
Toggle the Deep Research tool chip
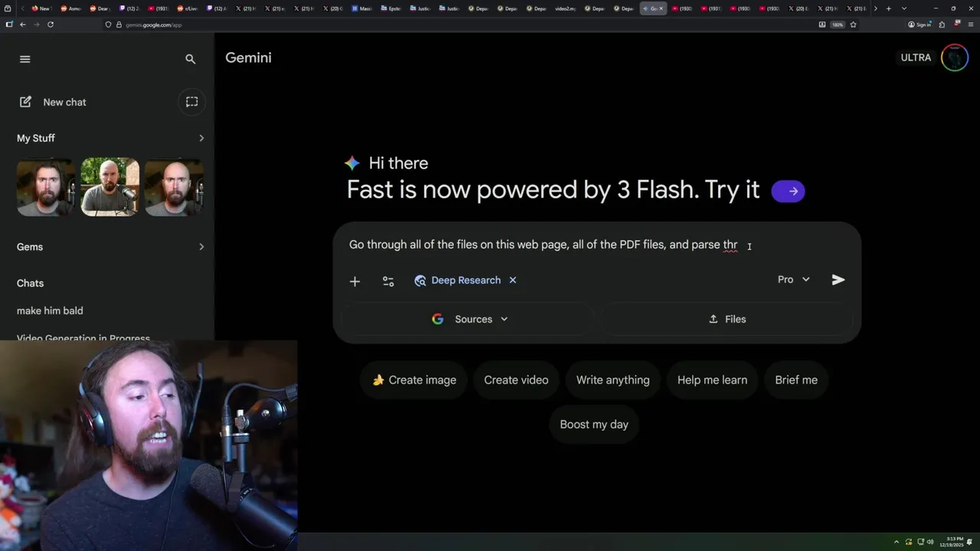tap(457, 280)
